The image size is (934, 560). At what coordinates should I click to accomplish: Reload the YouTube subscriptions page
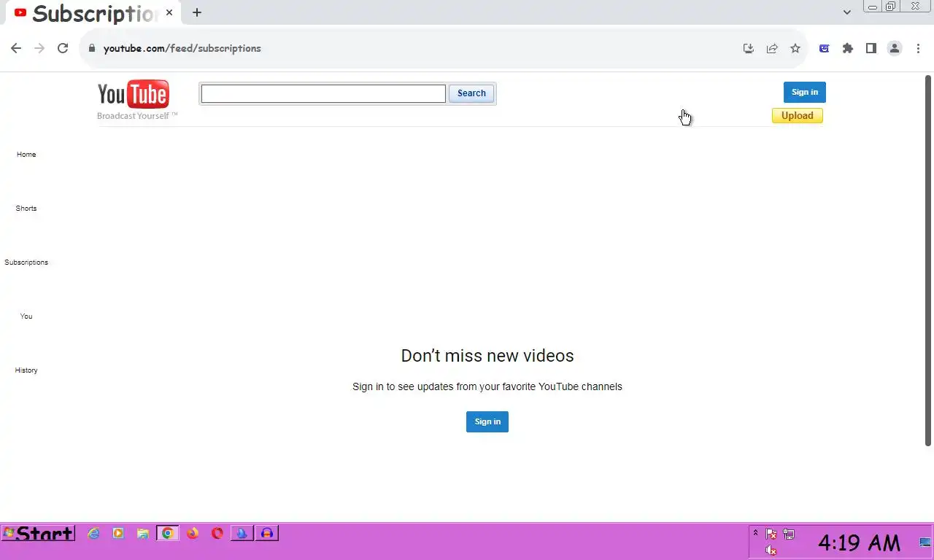(63, 48)
